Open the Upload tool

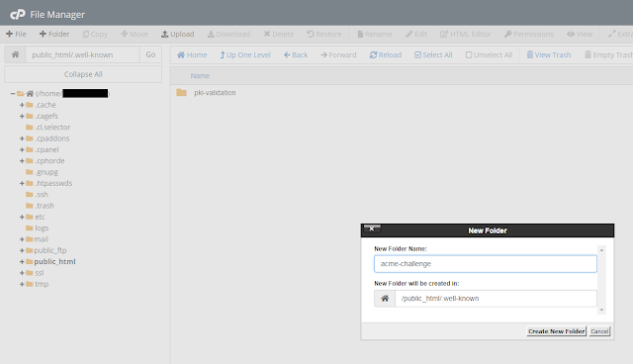pos(178,34)
